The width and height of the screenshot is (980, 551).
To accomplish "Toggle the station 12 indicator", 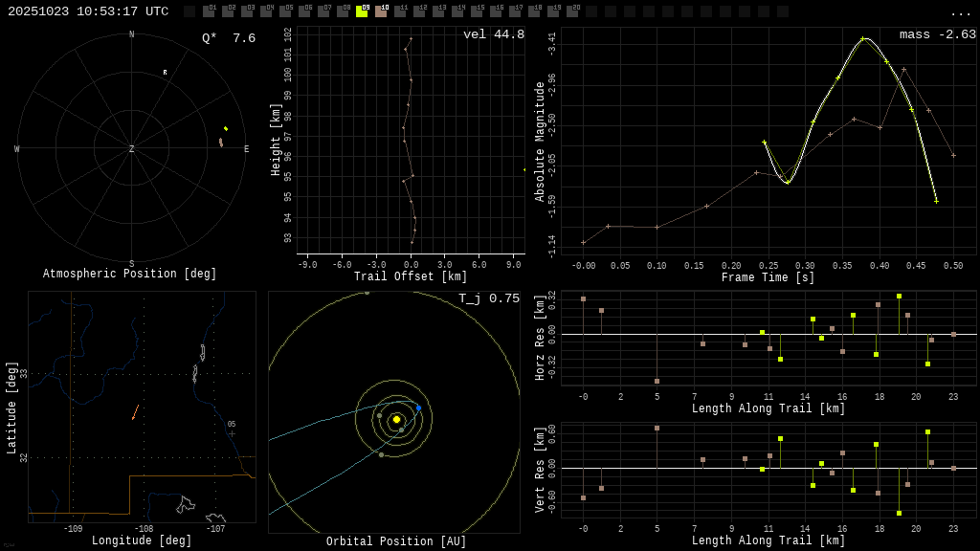I will (419, 11).
